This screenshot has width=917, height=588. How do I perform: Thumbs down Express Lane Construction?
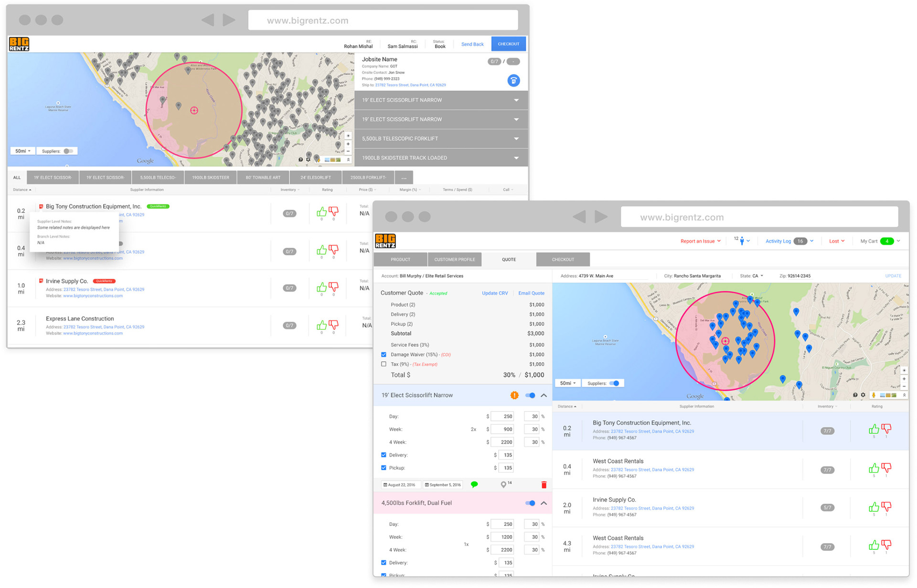tap(334, 325)
